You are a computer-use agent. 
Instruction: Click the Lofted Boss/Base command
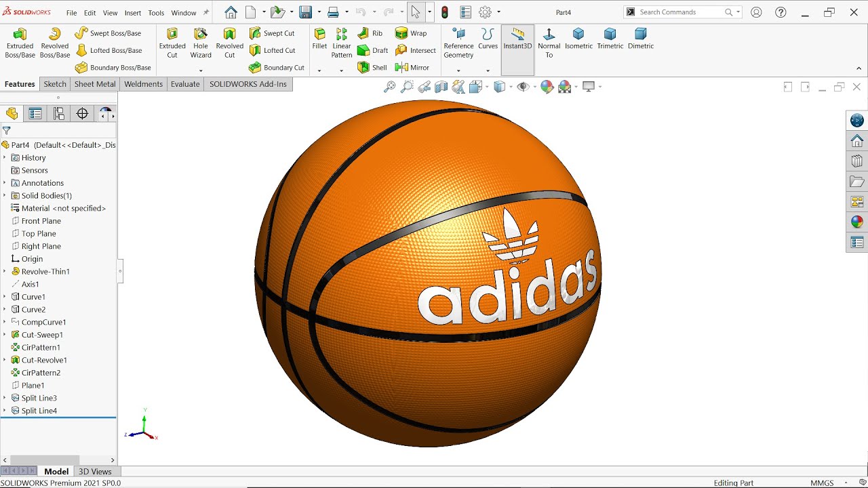[x=108, y=50]
